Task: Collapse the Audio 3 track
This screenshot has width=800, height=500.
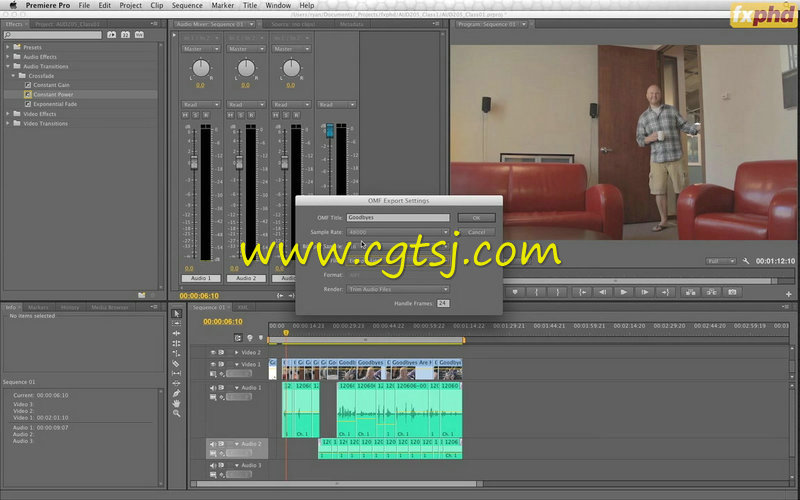Action: pos(236,465)
